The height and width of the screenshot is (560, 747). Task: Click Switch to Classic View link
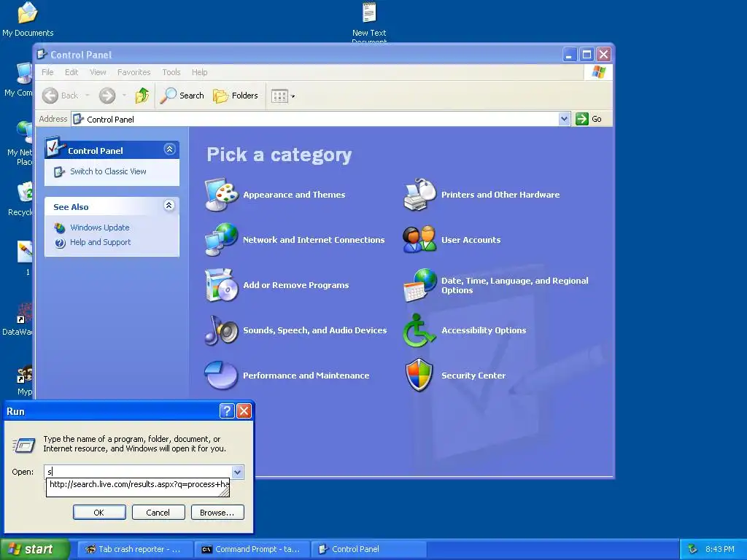108,171
